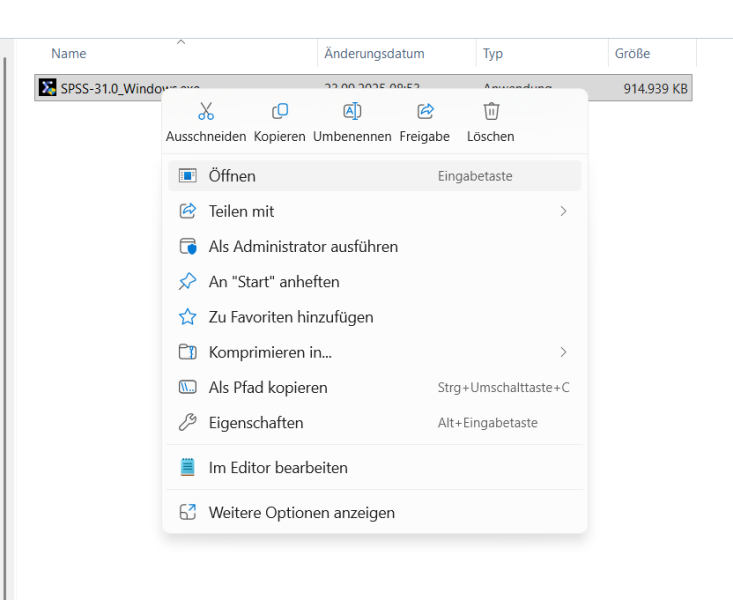Click the Strg+Umschalttaste+C shortcut text
Screen dimensions: 733x600
pyautogui.click(x=503, y=387)
